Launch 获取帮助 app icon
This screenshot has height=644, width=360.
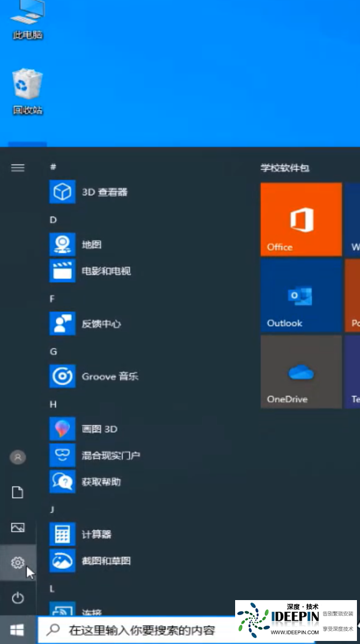[62, 481]
